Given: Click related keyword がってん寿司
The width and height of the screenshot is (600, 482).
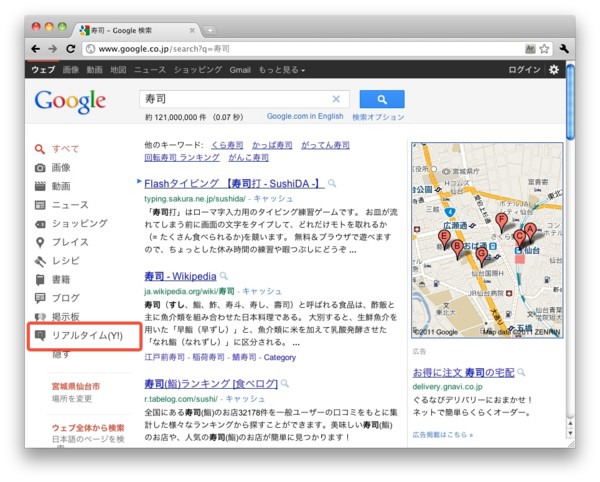Looking at the screenshot, I should coord(325,145).
